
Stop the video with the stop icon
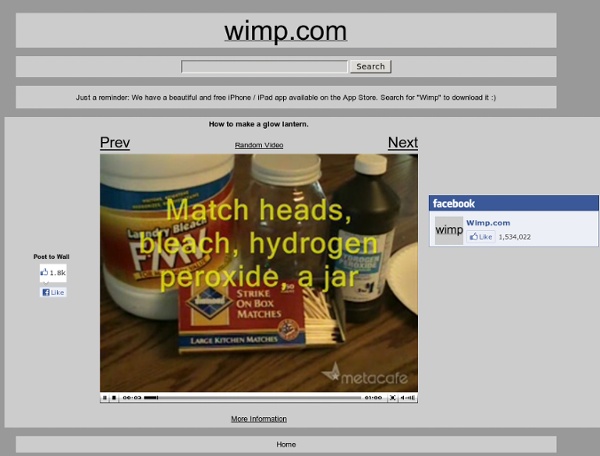[x=114, y=398]
